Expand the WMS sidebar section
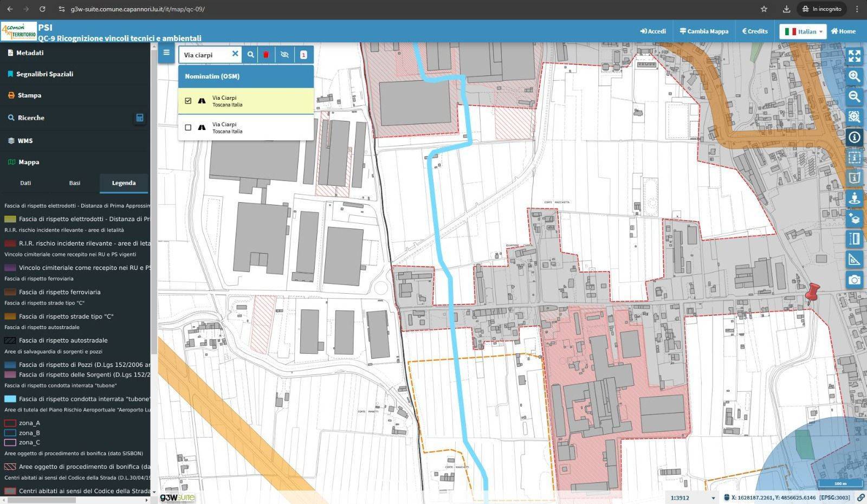This screenshot has height=504, width=867. click(25, 140)
